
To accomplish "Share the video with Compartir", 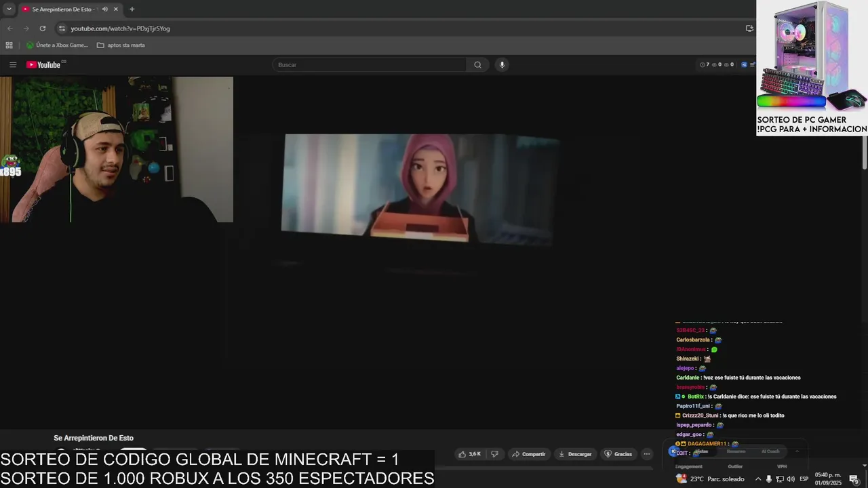I will pos(528,454).
